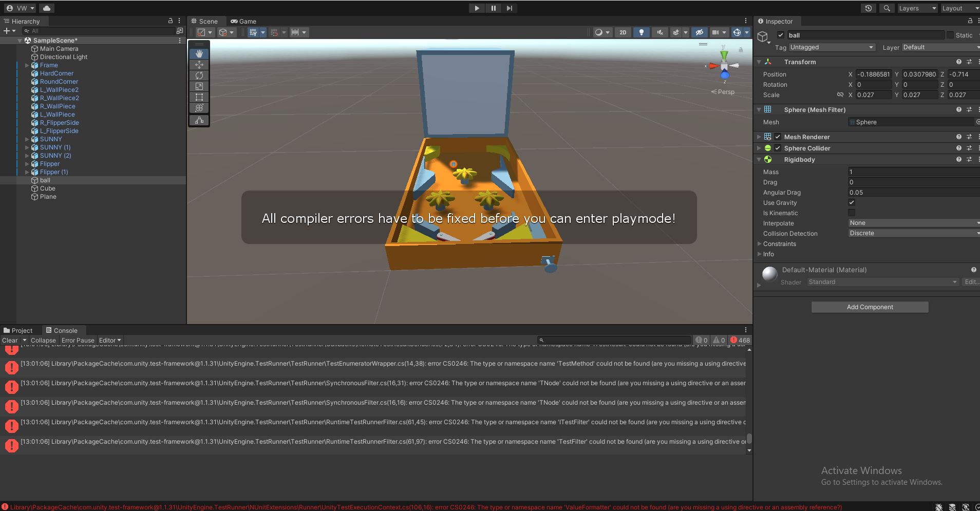Open the global search magnifier icon

pyautogui.click(x=887, y=8)
